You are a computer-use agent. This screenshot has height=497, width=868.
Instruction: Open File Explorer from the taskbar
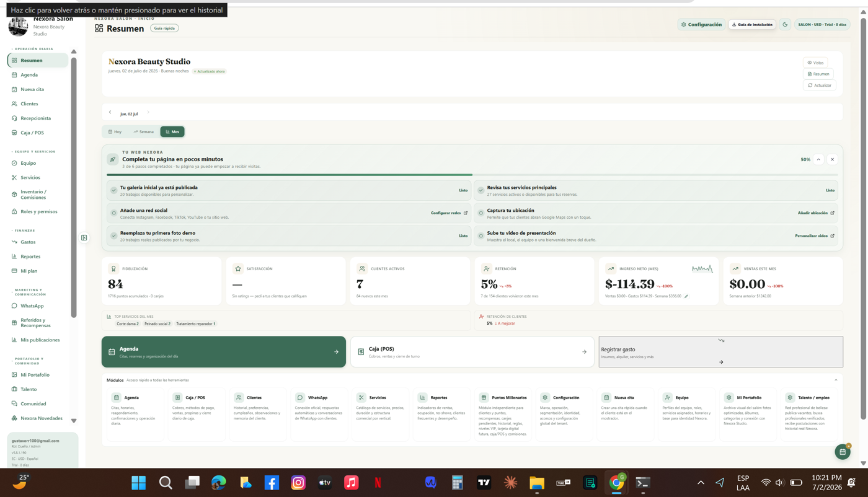coord(537,483)
